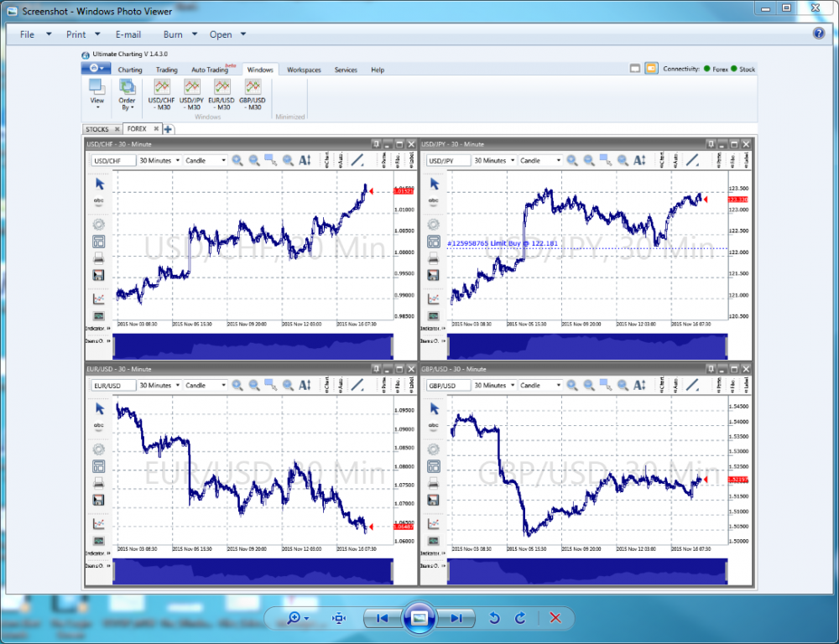Delete image with red X in Photo Viewer
Screen dimensions: 839x644
coord(555,618)
